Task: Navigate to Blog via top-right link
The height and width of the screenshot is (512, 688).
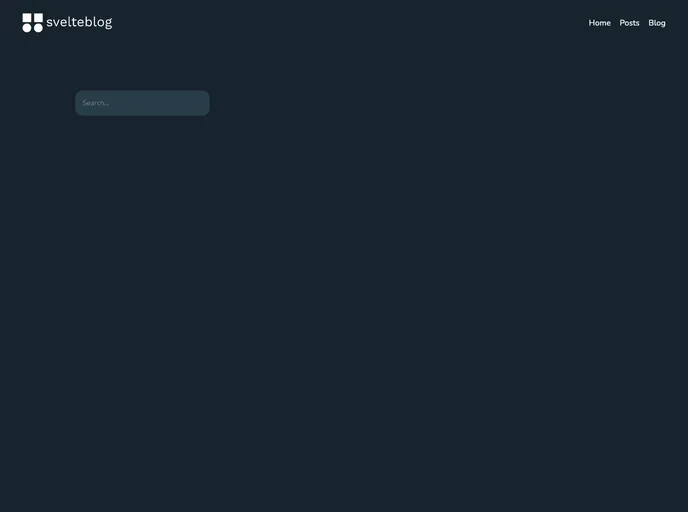Action: coord(657,23)
